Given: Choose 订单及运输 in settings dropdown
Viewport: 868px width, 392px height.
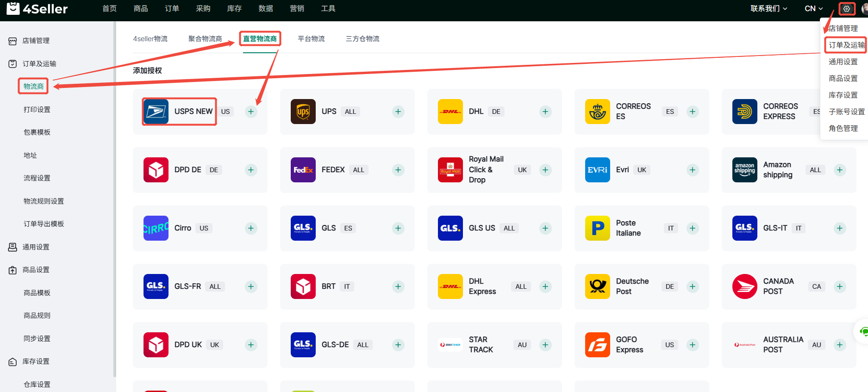Looking at the screenshot, I should click(x=846, y=45).
